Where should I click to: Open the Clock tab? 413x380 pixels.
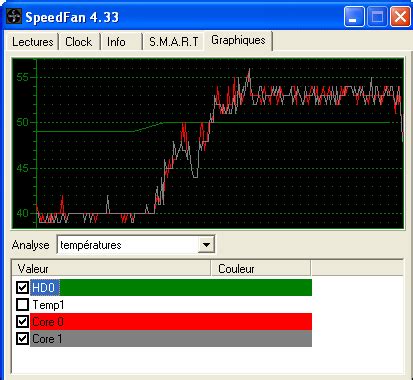point(79,42)
